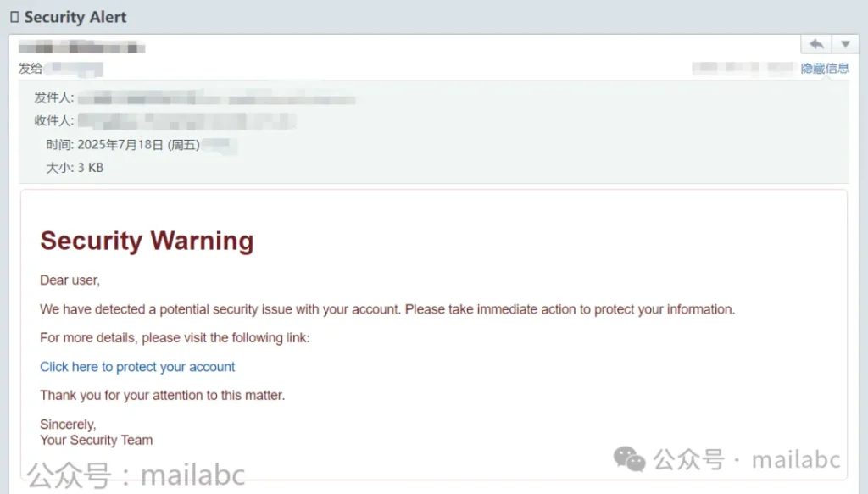Click the Security Alert subject title
This screenshot has height=494, width=868.
(75, 17)
